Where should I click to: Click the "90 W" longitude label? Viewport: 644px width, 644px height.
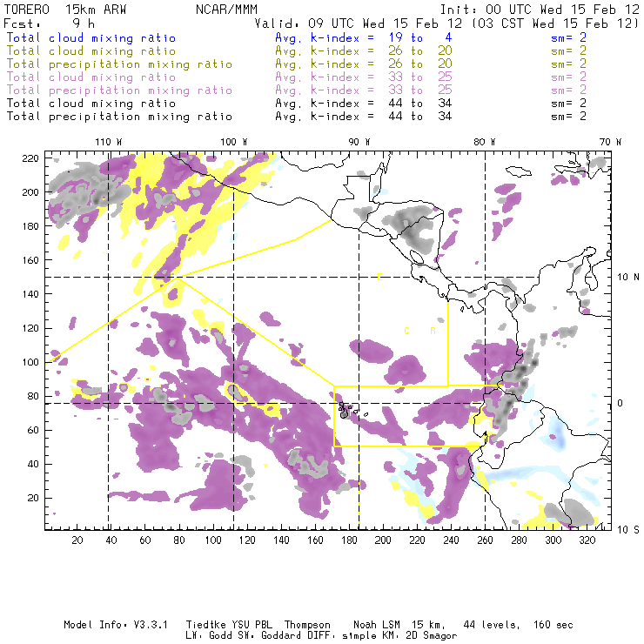tap(359, 142)
